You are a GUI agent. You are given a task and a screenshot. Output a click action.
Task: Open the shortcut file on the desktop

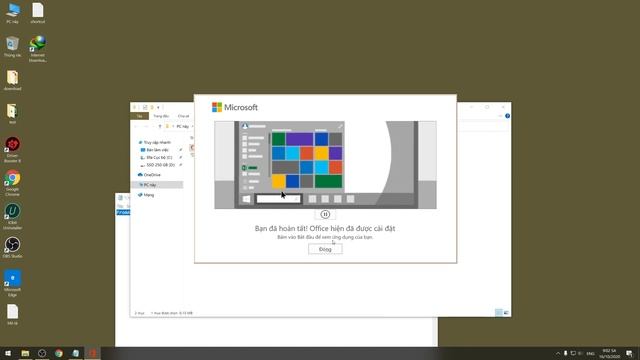[x=38, y=13]
